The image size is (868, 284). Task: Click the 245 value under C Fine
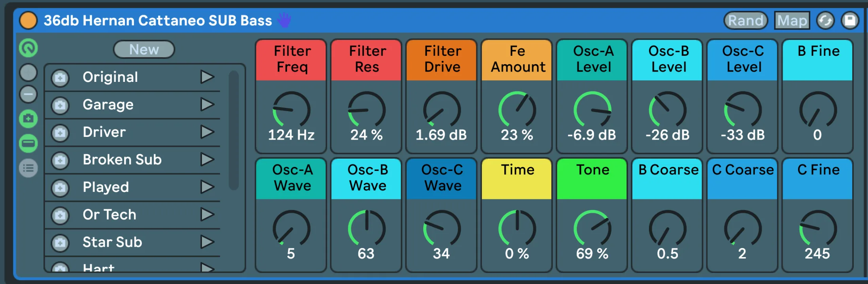pyautogui.click(x=817, y=254)
